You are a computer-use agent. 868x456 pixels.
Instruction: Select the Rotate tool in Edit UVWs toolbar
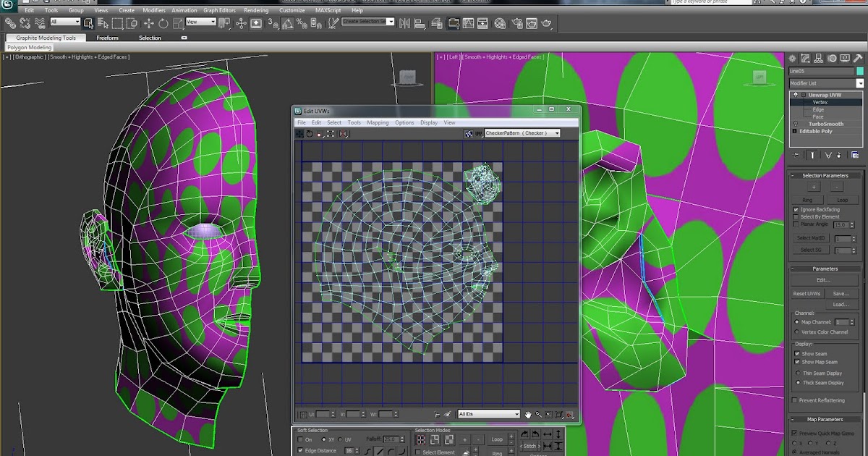(x=309, y=134)
